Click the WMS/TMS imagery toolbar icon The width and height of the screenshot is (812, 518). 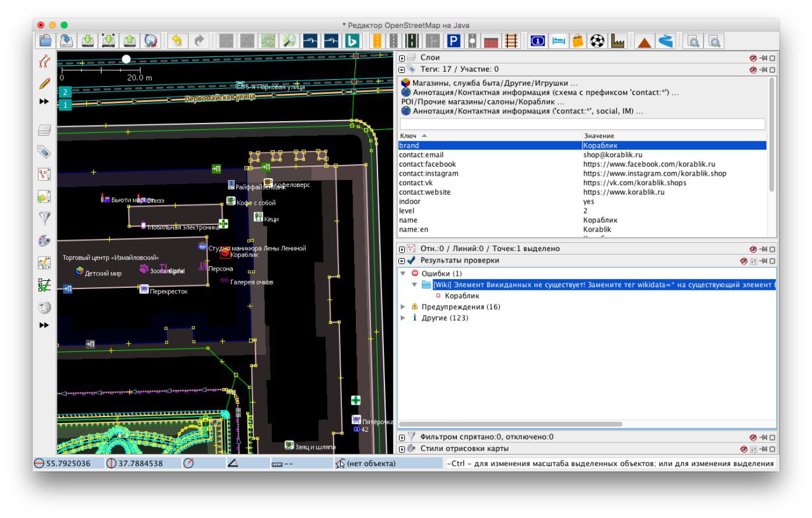[267, 41]
